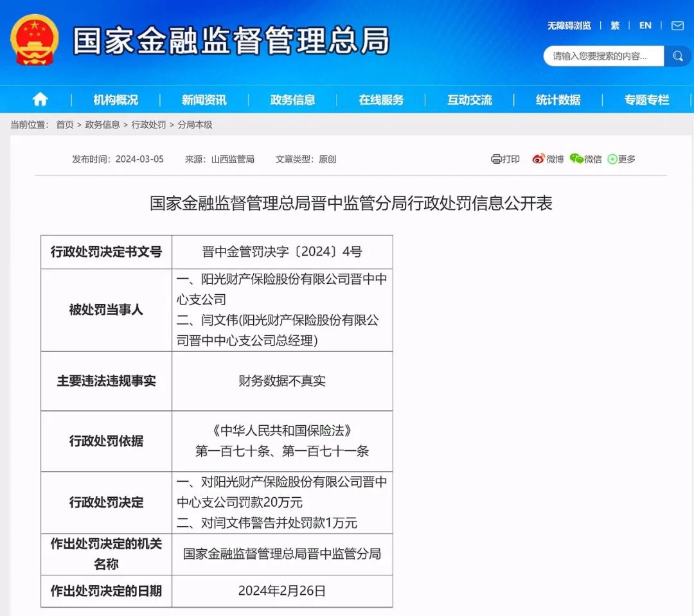This screenshot has height=616, width=694.
Task: Enable 无障碍浏览 accessibility mode
Action: pyautogui.click(x=569, y=26)
